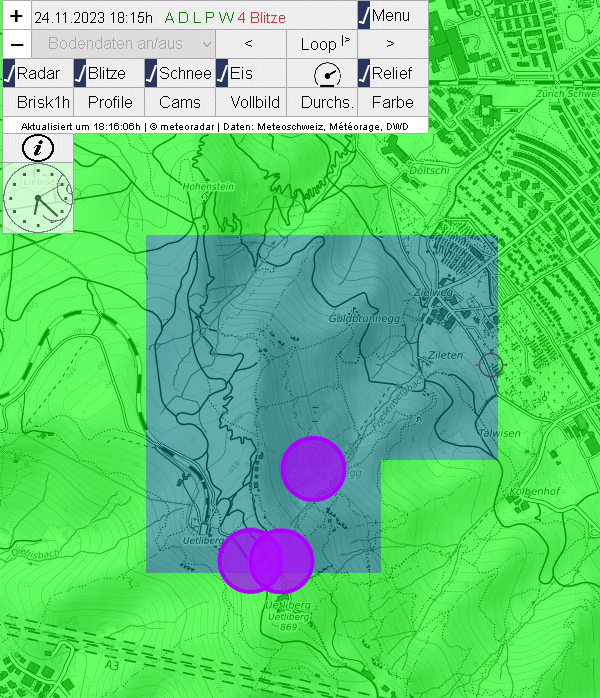This screenshot has height=698, width=600.
Task: Click the gauge speedometer icon
Action: tap(326, 74)
